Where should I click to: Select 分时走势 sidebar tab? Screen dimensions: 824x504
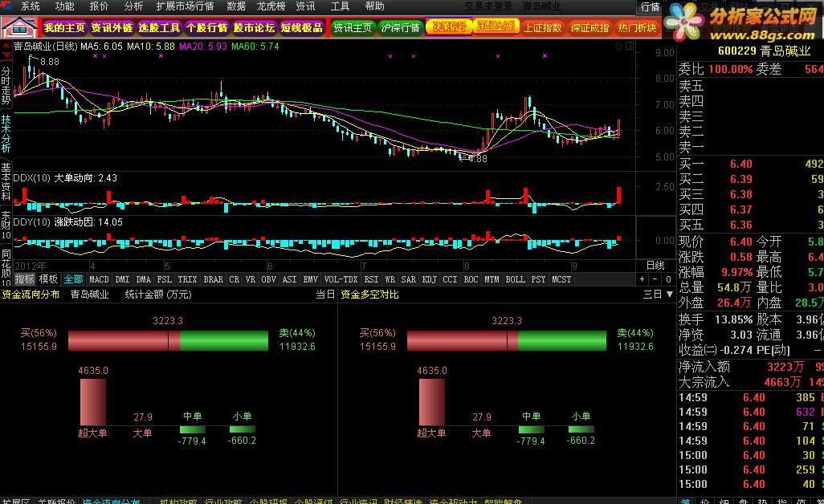6,86
